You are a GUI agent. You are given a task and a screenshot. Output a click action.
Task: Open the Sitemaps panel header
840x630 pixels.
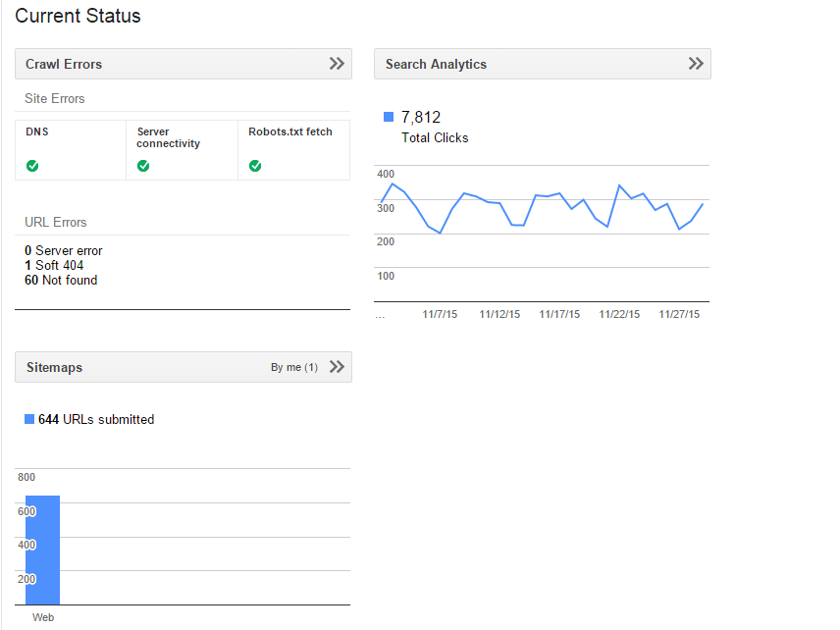55,367
